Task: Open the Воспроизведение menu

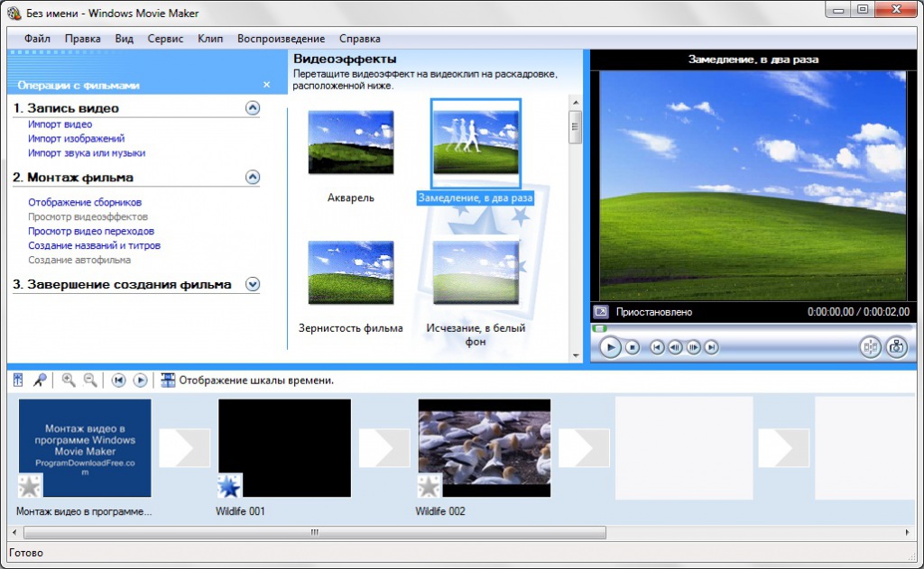Action: click(x=282, y=39)
